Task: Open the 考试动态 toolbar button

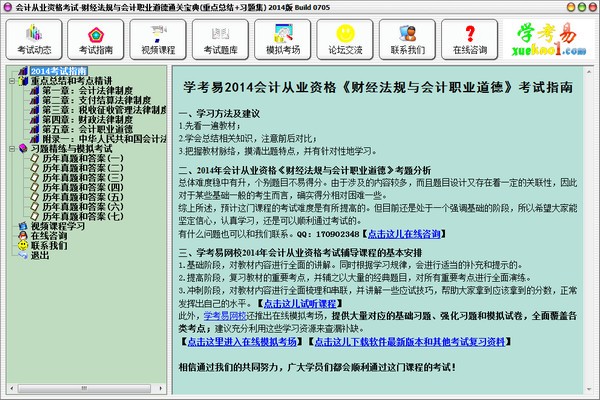Action: [34, 40]
